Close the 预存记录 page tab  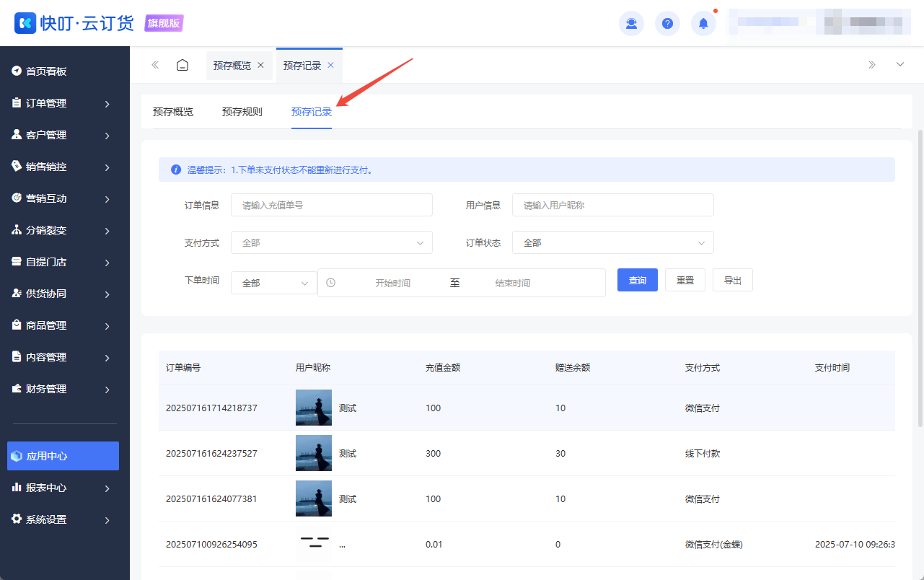[x=330, y=65]
